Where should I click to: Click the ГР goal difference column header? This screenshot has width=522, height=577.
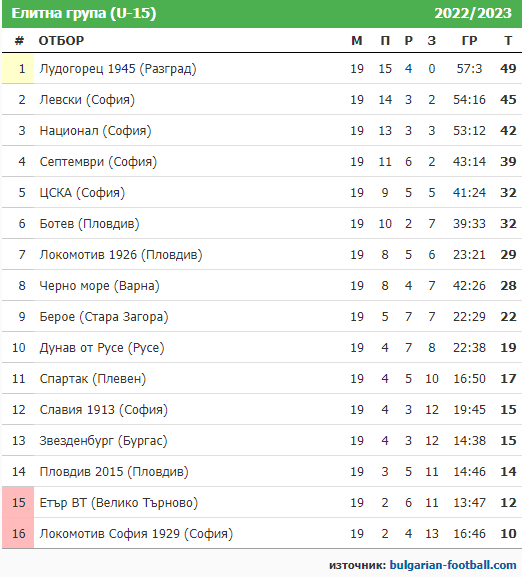click(x=469, y=40)
